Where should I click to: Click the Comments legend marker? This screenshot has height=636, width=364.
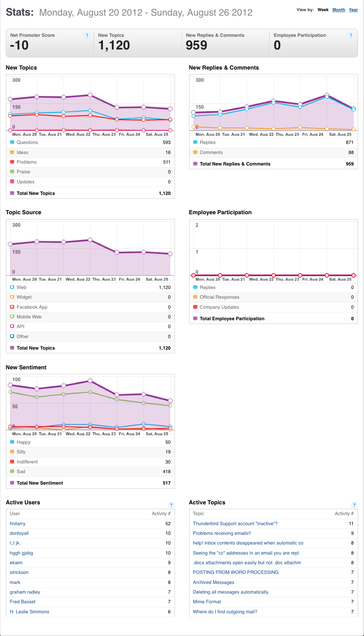pos(195,152)
